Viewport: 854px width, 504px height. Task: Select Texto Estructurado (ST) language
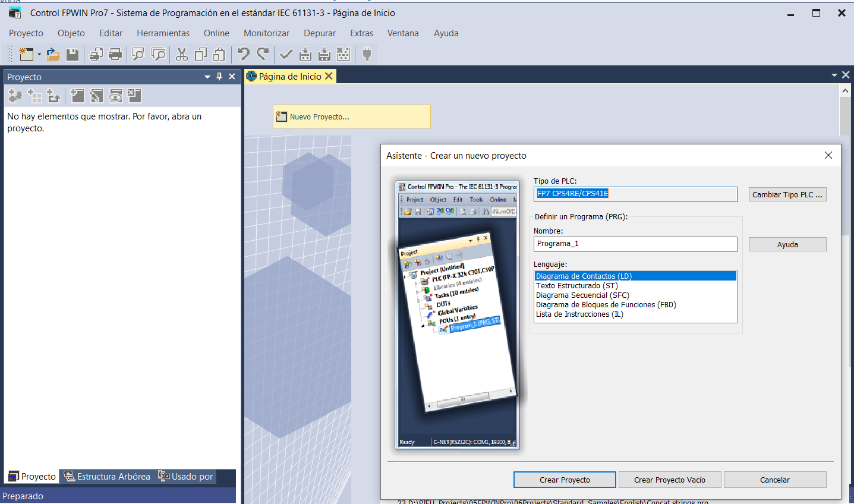coord(635,285)
